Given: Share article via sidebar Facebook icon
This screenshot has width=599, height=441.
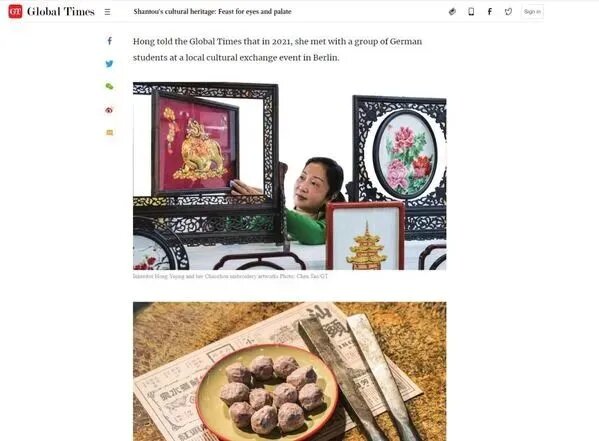Looking at the screenshot, I should click(x=110, y=41).
